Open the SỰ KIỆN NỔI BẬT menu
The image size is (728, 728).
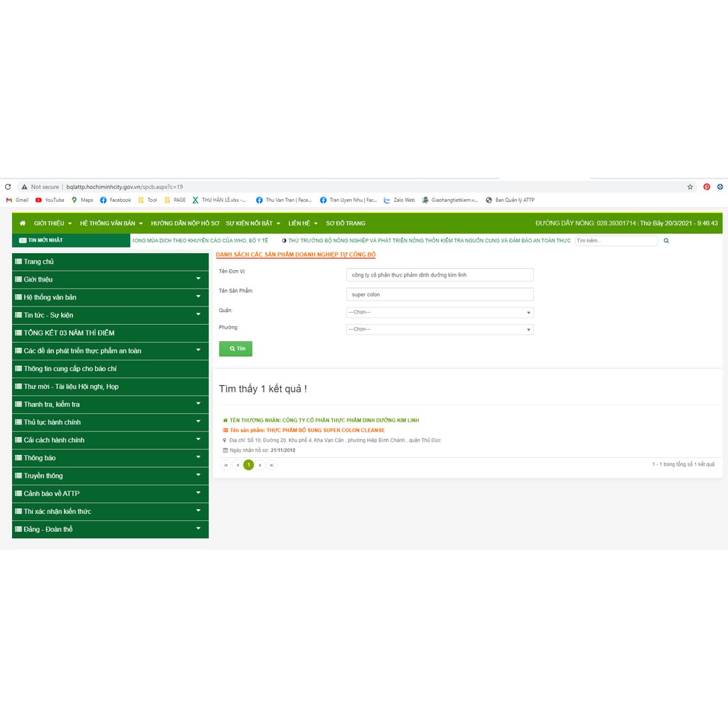click(x=252, y=223)
